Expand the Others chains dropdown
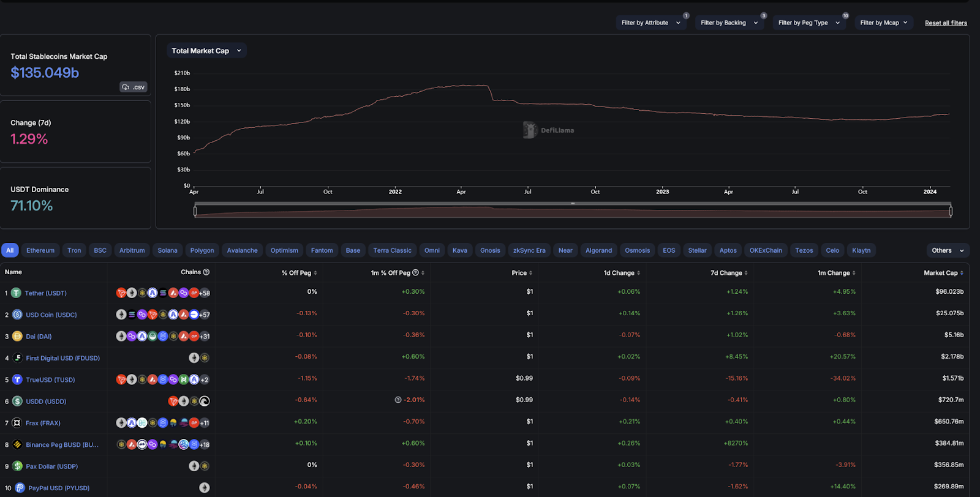 pyautogui.click(x=948, y=250)
